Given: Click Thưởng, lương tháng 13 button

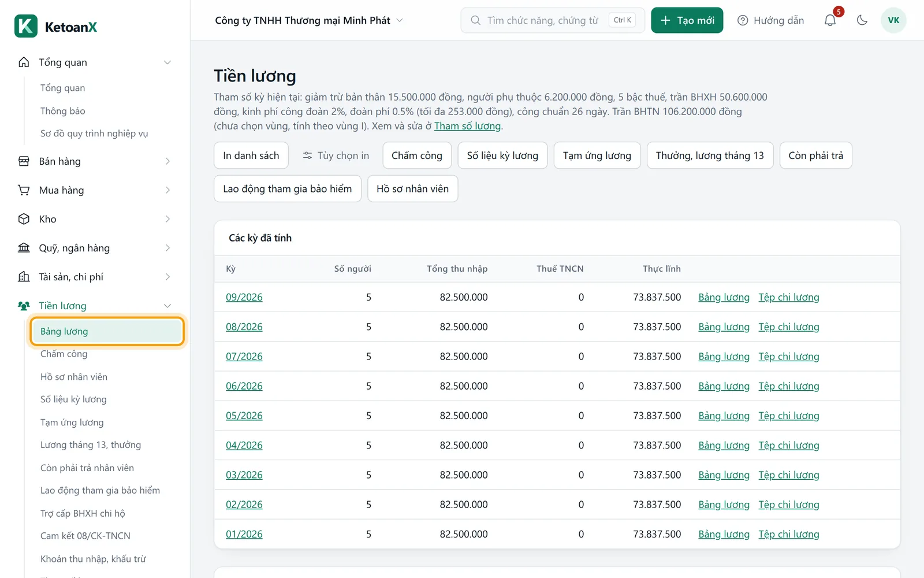Looking at the screenshot, I should (710, 155).
